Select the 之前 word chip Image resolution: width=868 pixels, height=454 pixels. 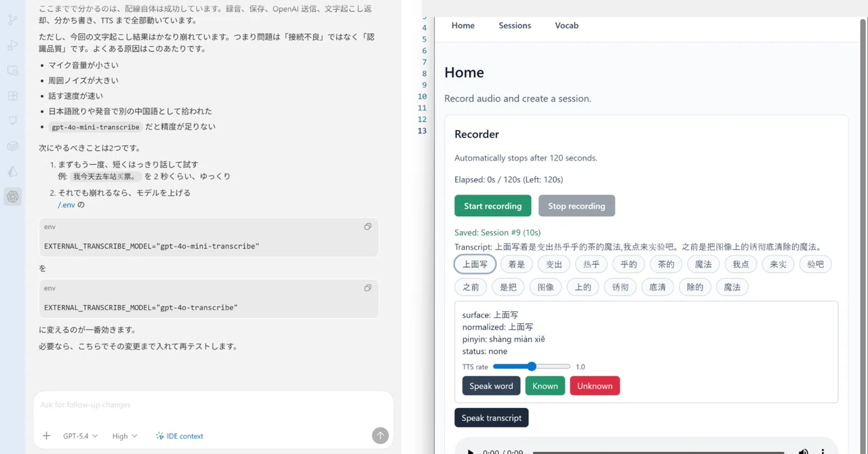point(471,287)
